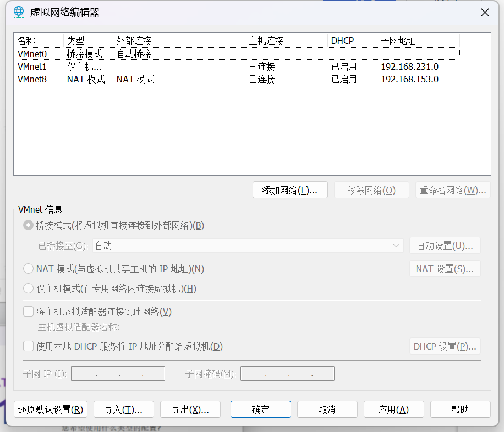Image resolution: width=504 pixels, height=432 pixels.
Task: Click the 重命名网络 button
Action: tap(453, 190)
